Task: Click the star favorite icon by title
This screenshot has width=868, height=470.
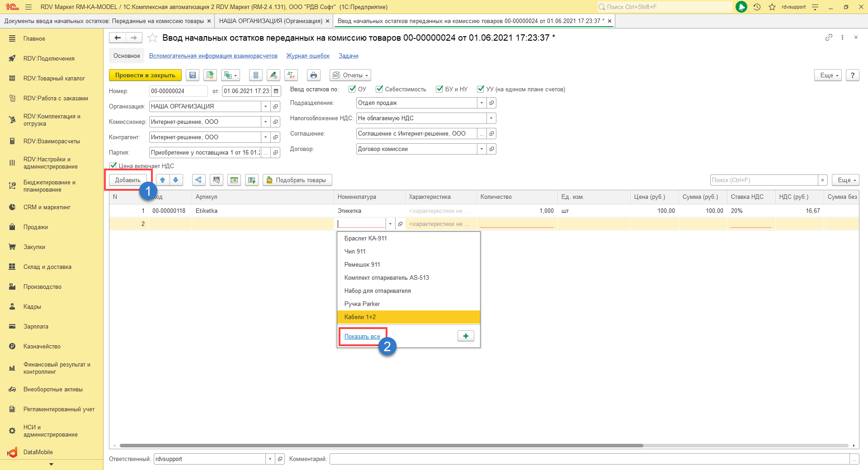Action: click(x=153, y=38)
